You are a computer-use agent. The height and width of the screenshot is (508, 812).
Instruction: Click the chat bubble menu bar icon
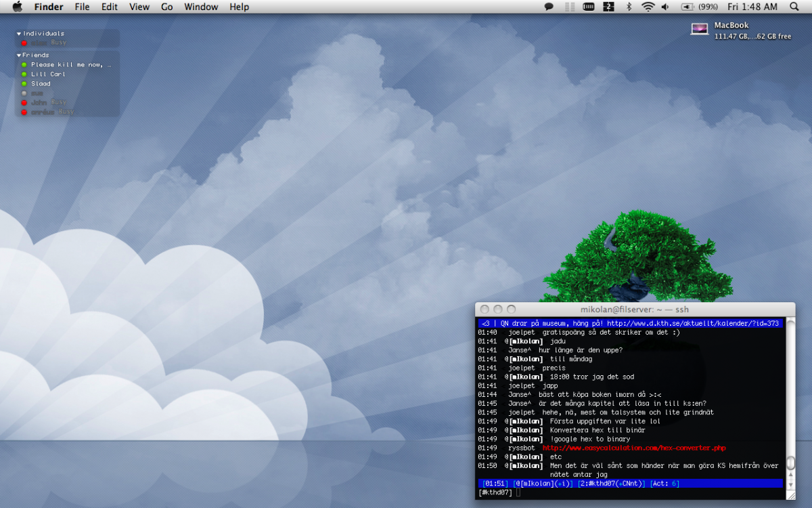[549, 7]
